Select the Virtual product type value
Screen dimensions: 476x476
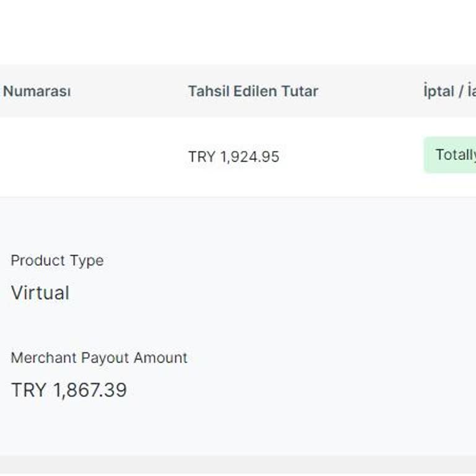point(40,293)
